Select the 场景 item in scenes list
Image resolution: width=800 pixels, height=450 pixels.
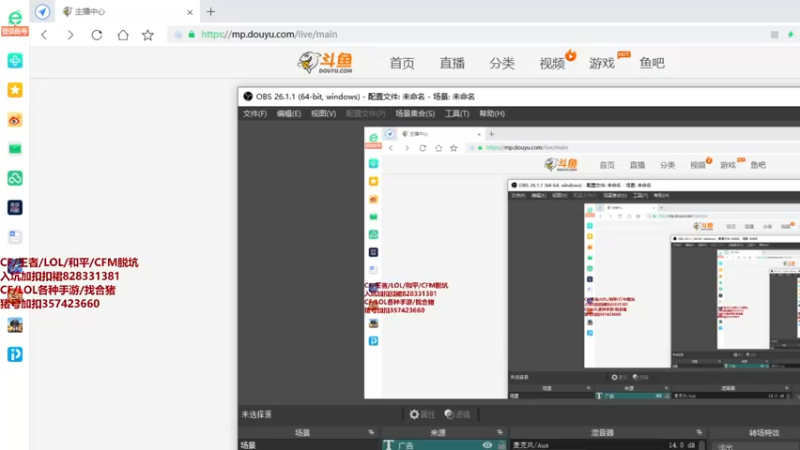point(308,445)
